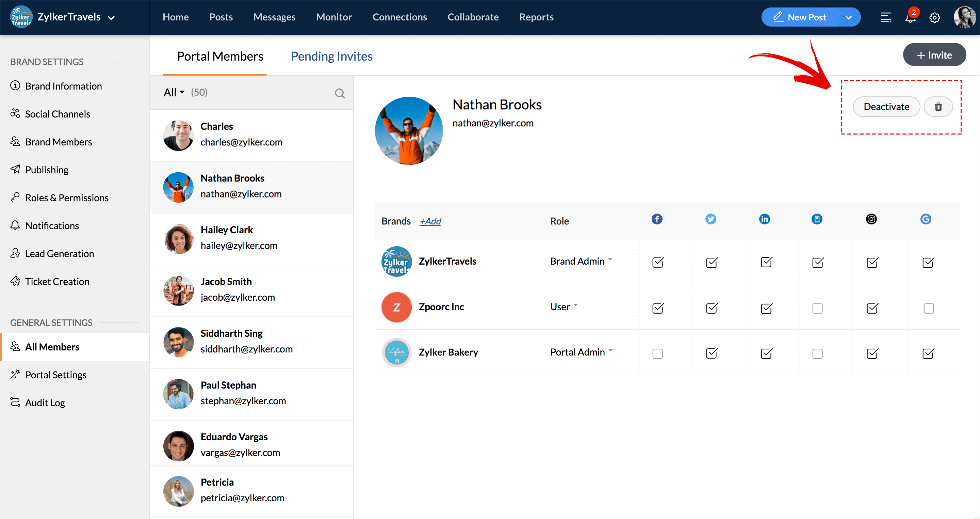Click the +Add brands link
This screenshot has height=519, width=980.
(x=430, y=221)
